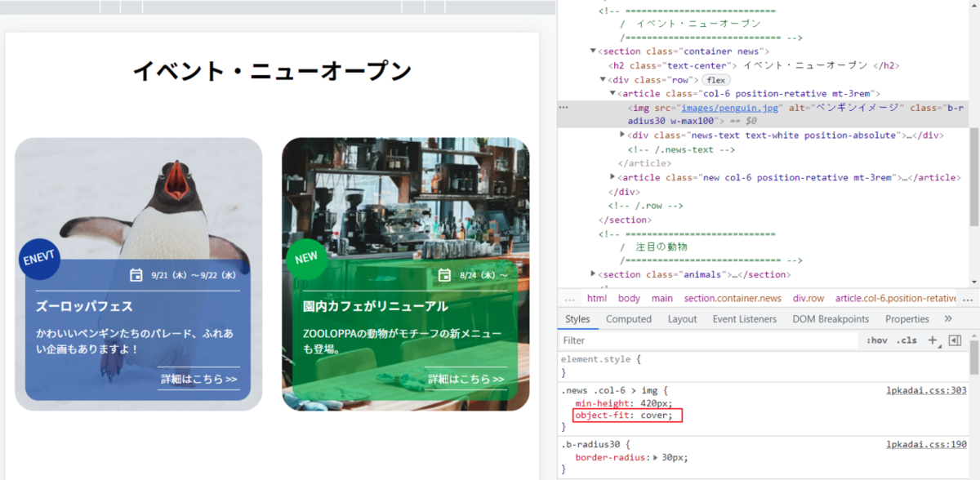This screenshot has height=480, width=980.
Task: Open the Event Listeners tab
Action: pos(745,319)
